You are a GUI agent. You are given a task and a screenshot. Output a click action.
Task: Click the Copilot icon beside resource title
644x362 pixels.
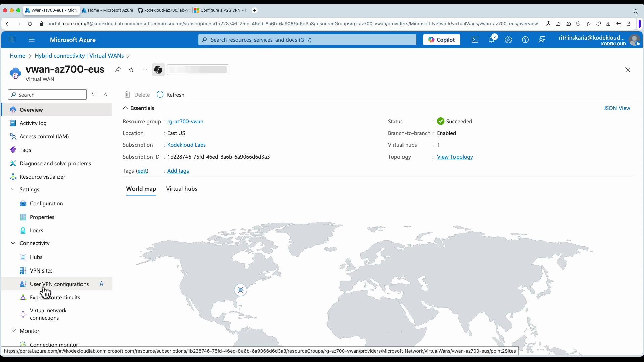point(158,70)
